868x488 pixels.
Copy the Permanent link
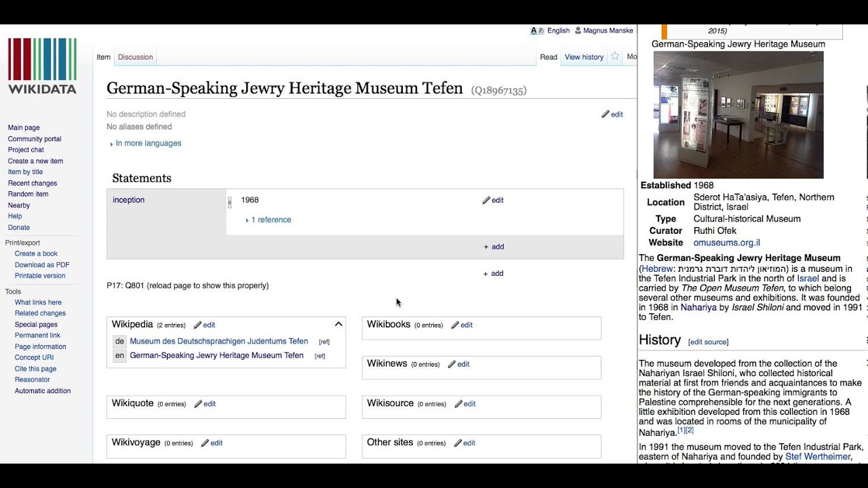(37, 335)
